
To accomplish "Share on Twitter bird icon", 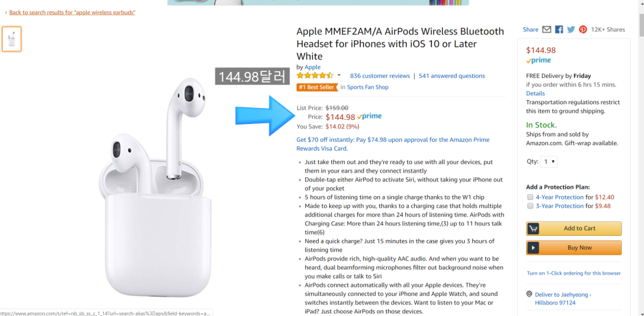I will [x=571, y=29].
